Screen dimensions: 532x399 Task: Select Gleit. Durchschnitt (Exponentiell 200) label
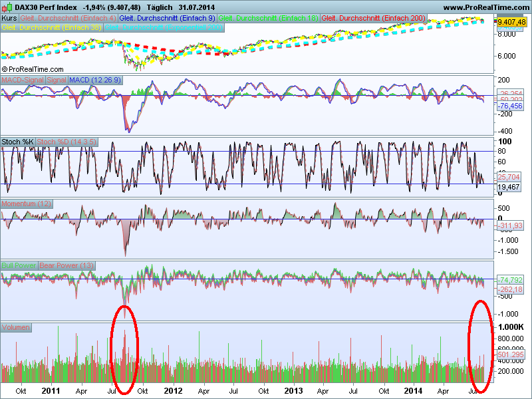click(164, 27)
